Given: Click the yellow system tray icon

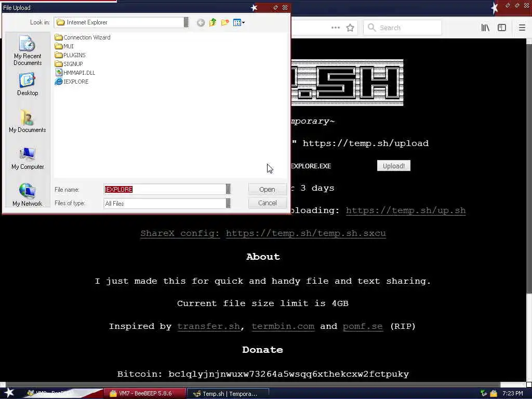Looking at the screenshot, I should pyautogui.click(x=494, y=394).
